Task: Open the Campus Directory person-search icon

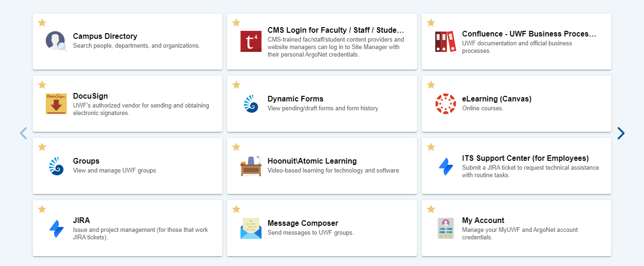Action: click(56, 41)
